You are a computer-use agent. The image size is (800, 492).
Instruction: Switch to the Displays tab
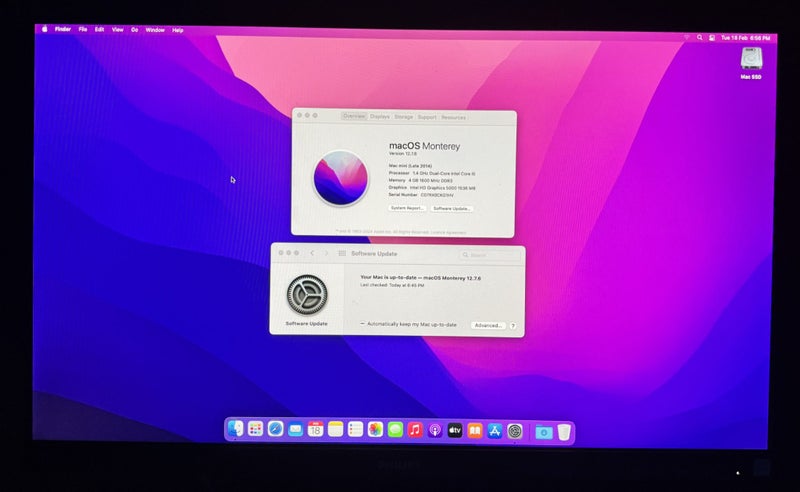click(x=380, y=116)
